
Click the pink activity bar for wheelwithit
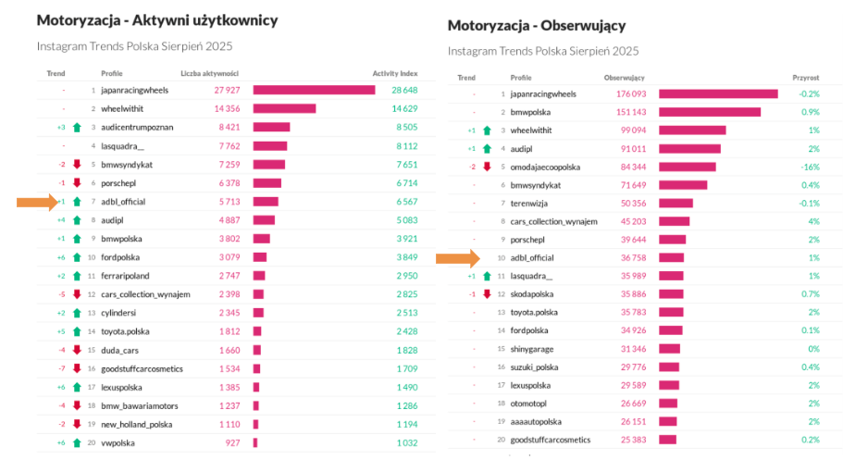click(x=284, y=108)
